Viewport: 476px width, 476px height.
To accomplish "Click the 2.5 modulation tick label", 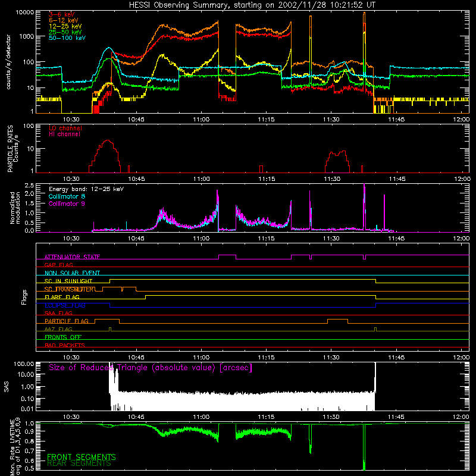I will pyautogui.click(x=29, y=186).
